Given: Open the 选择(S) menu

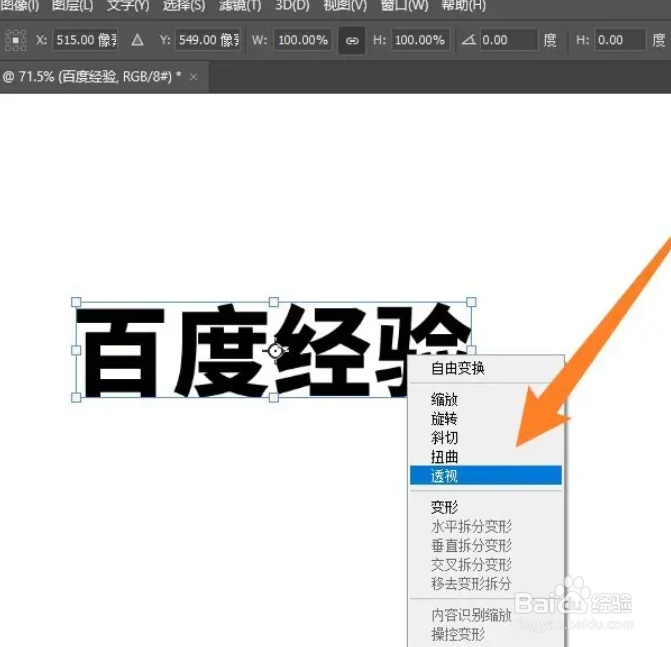Looking at the screenshot, I should coord(184,6).
